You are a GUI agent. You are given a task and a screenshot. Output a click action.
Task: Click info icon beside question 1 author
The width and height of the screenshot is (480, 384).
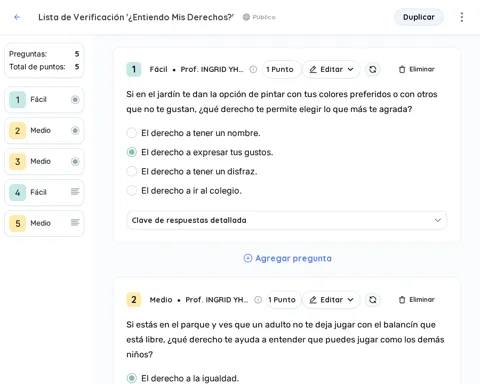[x=253, y=69]
